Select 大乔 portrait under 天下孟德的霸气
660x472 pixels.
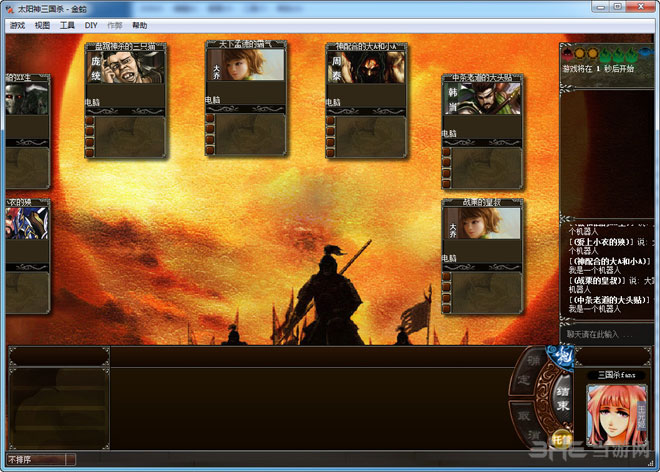click(x=245, y=65)
